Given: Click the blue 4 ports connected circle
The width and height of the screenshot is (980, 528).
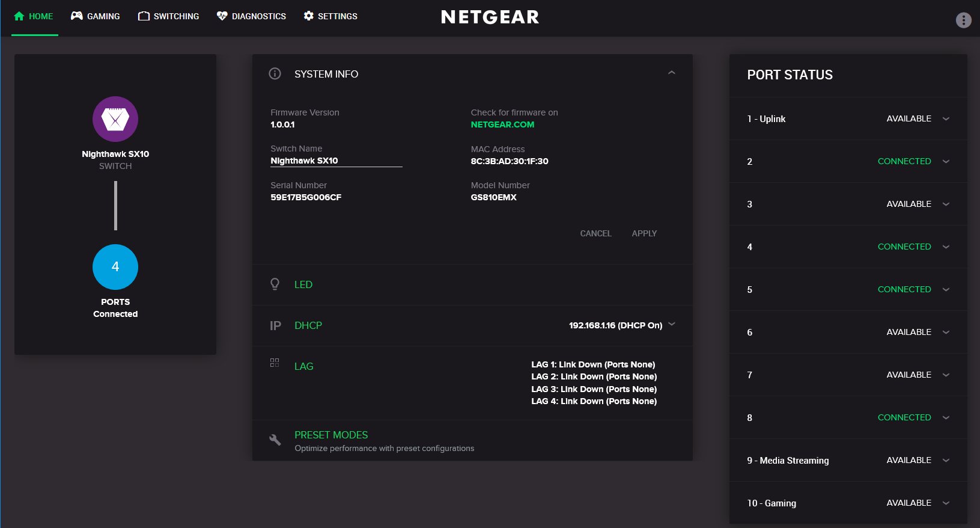Looking at the screenshot, I should pos(115,267).
